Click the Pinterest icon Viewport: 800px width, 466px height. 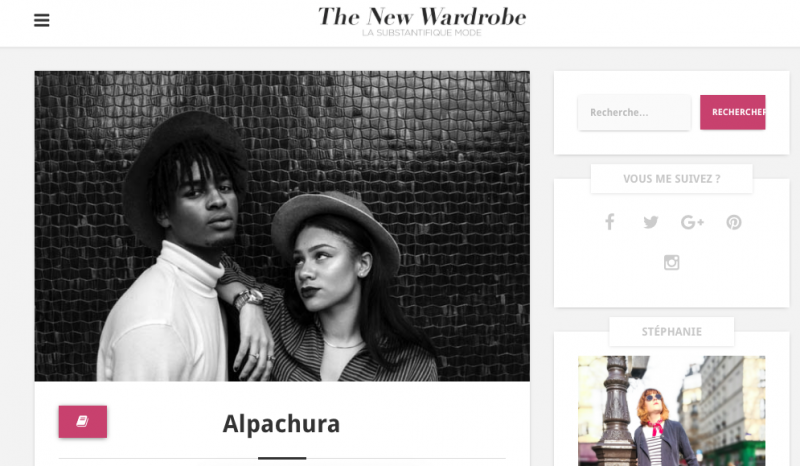click(734, 222)
